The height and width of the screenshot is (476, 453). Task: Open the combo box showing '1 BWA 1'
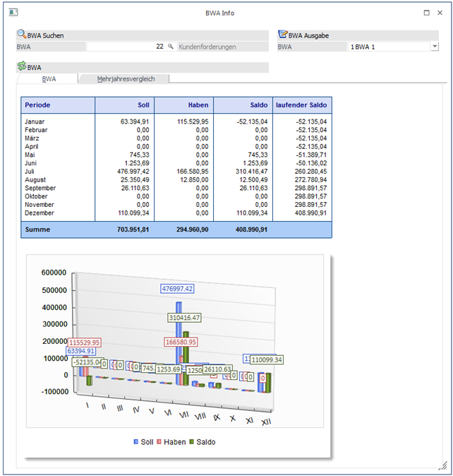pyautogui.click(x=388, y=47)
